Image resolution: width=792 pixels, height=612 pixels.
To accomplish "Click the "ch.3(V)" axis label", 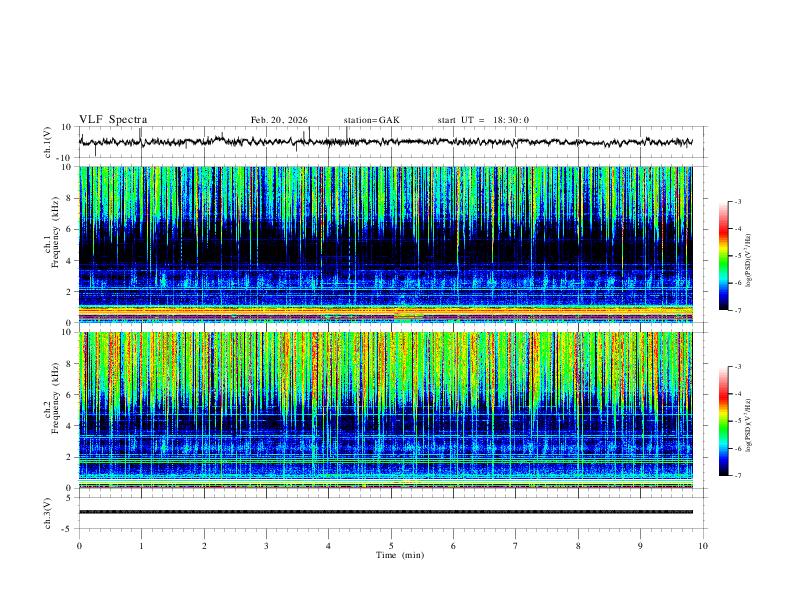I will click(x=47, y=513).
